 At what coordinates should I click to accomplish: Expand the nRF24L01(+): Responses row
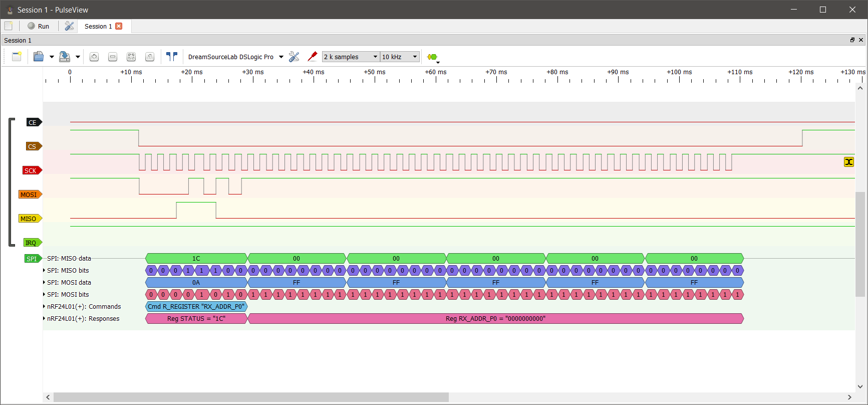pyautogui.click(x=44, y=319)
